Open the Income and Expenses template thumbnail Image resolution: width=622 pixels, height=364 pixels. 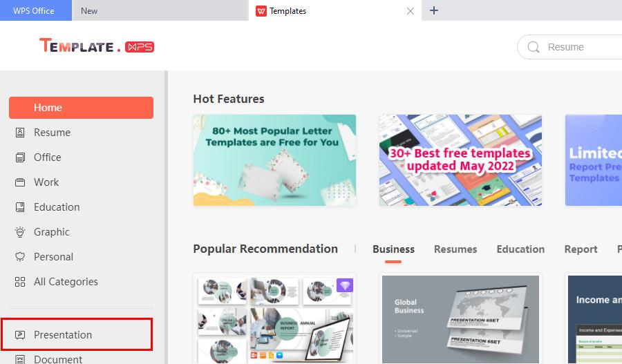(594, 319)
